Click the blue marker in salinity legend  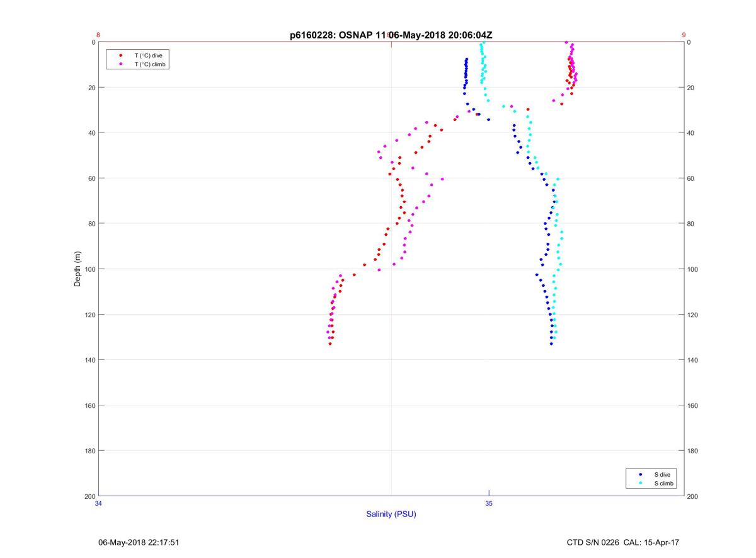coord(640,474)
